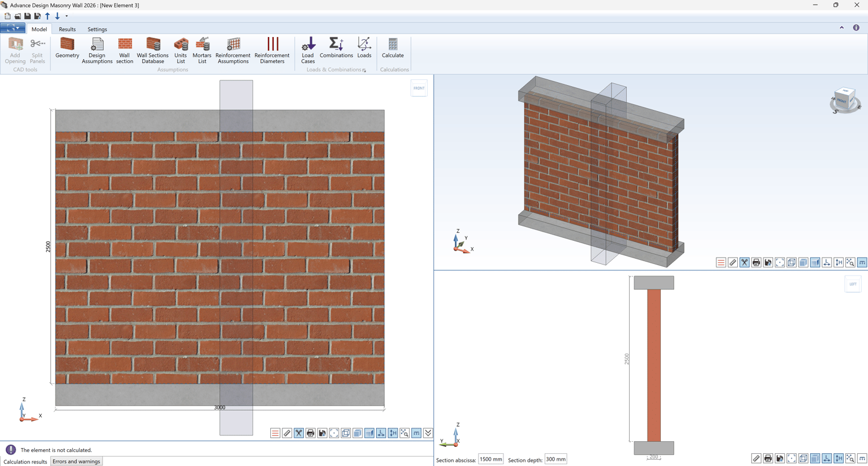The width and height of the screenshot is (868, 466).
Task: Run Calculate from the ribbon
Action: (393, 48)
